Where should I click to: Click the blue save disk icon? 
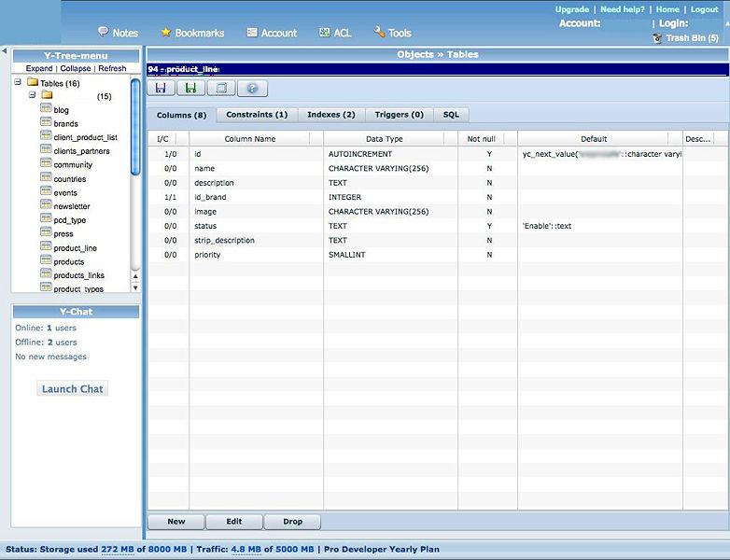(161, 89)
